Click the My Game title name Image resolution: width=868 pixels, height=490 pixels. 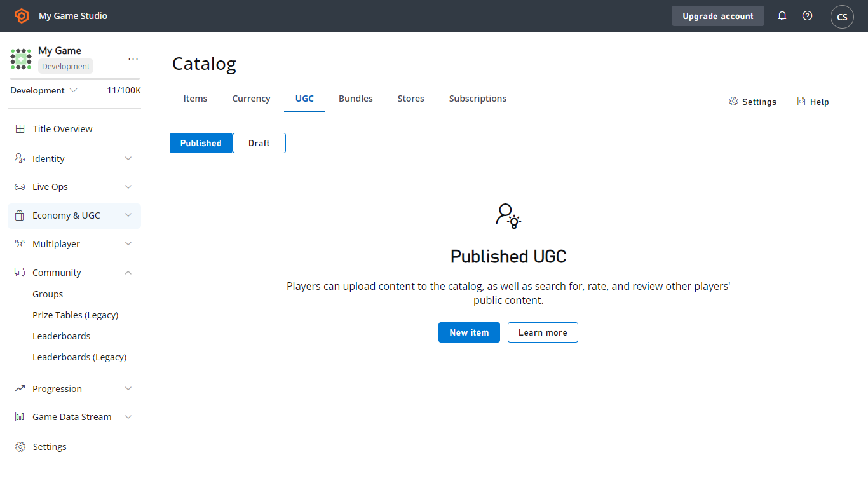coord(60,51)
